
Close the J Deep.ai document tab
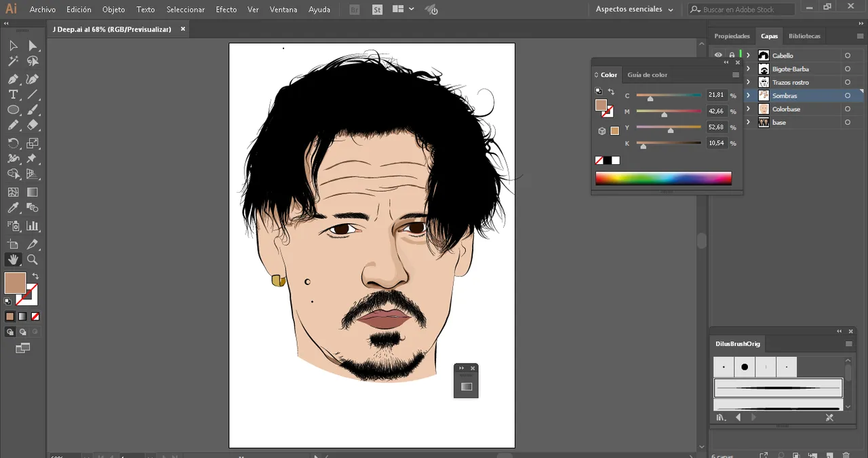tap(182, 29)
